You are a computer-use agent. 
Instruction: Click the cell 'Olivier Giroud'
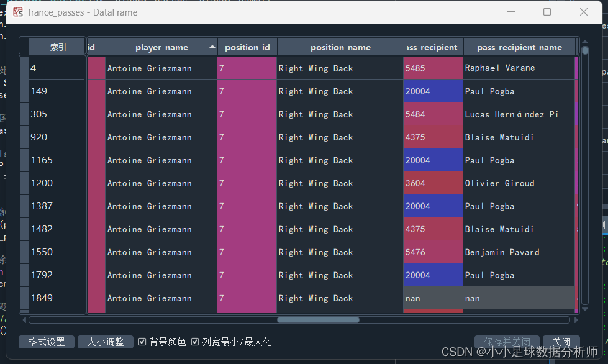click(x=519, y=183)
